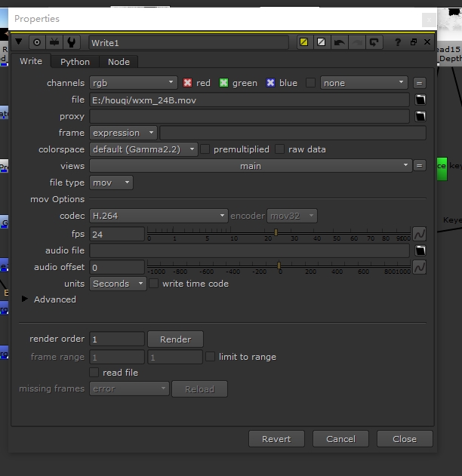Enable limit to range checkbox

pos(210,356)
